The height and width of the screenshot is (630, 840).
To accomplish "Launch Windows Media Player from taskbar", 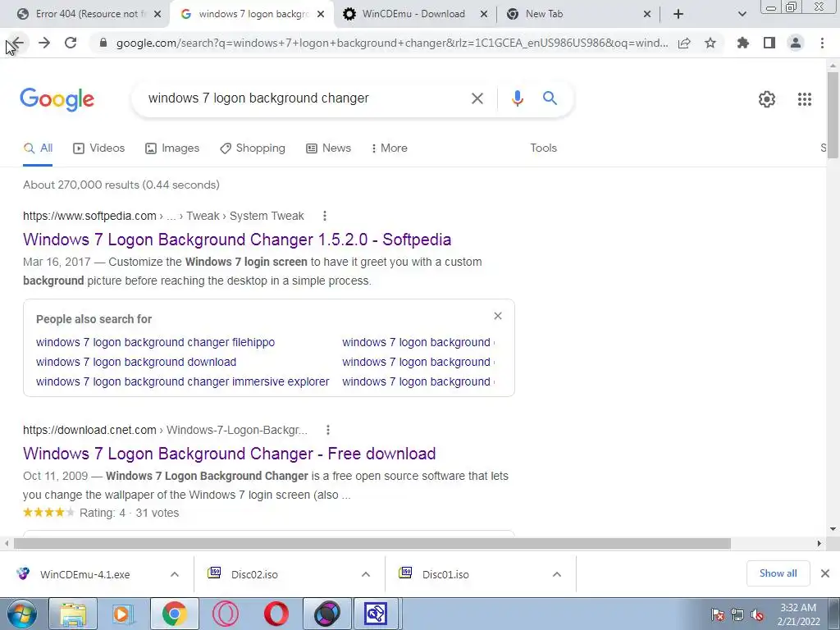I will tap(123, 614).
